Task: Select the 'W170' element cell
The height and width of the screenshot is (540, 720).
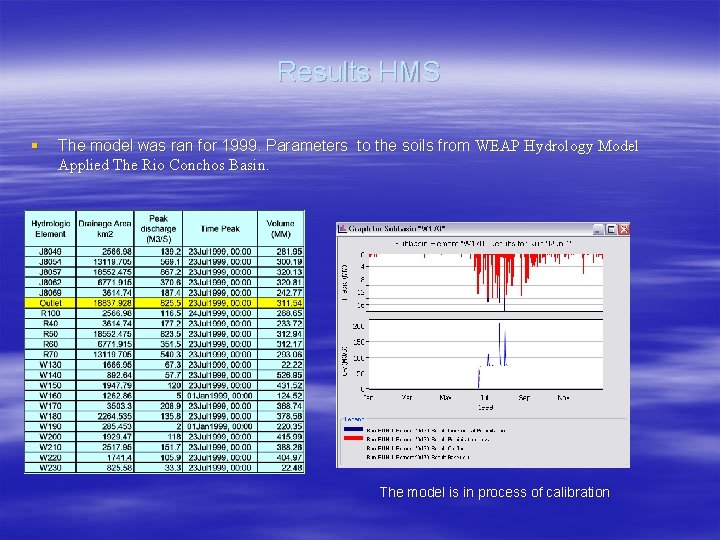Action: coord(51,406)
